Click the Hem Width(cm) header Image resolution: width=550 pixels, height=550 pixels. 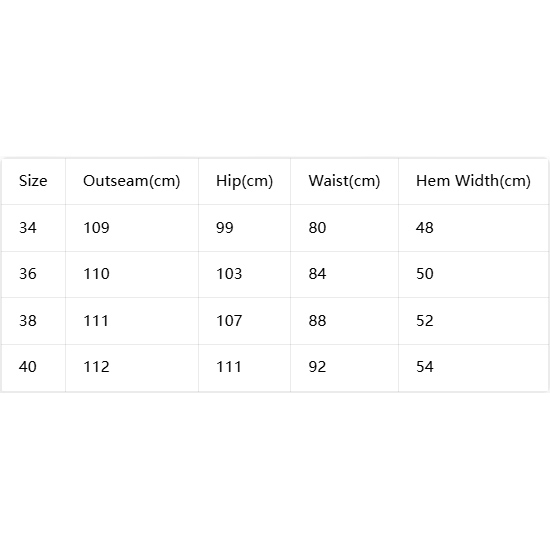coord(473,181)
